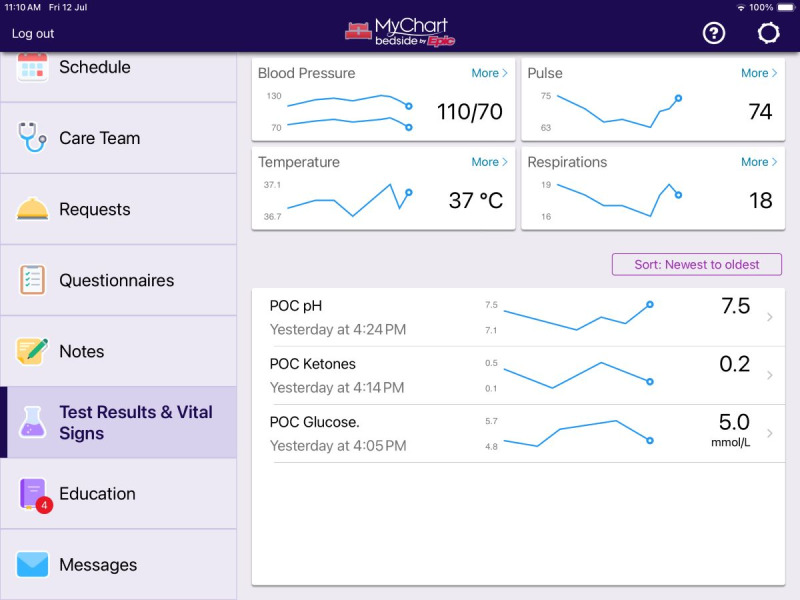The height and width of the screenshot is (600, 800).
Task: Open the Education section
Action: click(x=118, y=493)
